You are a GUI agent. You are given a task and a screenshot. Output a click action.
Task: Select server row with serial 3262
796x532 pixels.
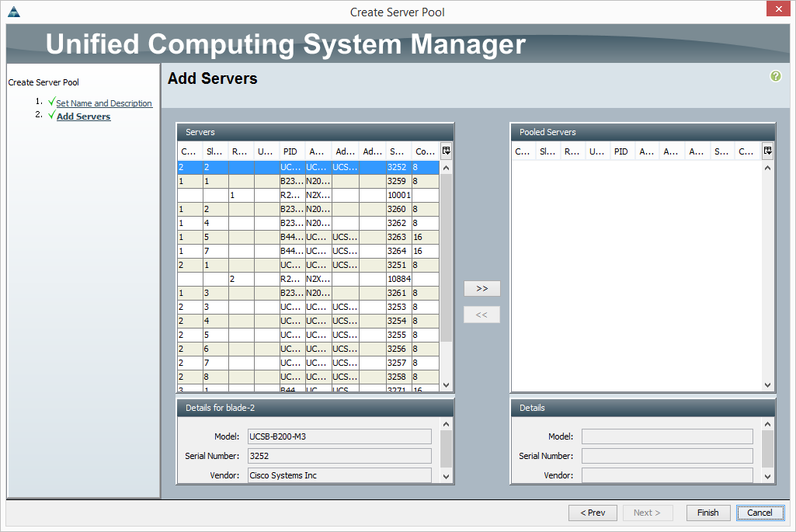point(308,223)
